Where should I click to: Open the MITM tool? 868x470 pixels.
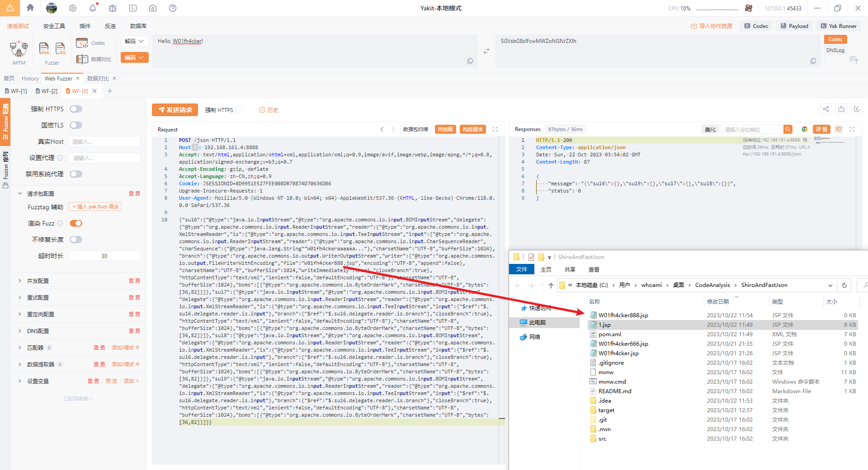[x=19, y=52]
